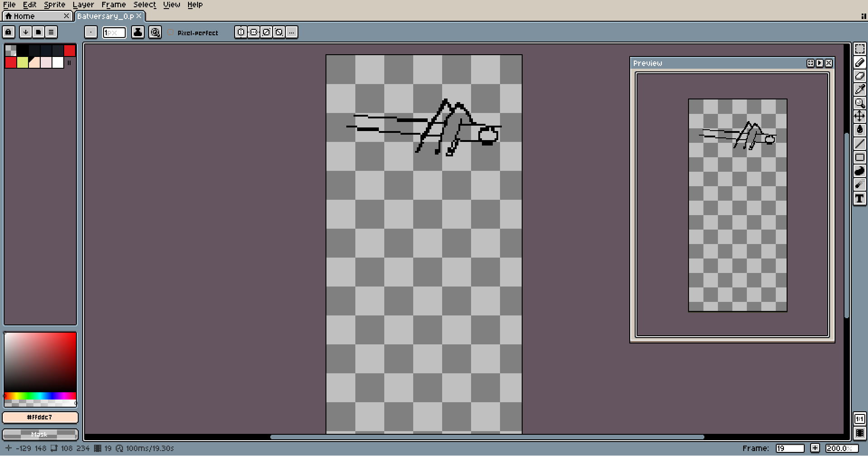Screen dimensions: 868x456
Task: Select the Eyedropper tool
Action: pyautogui.click(x=859, y=89)
